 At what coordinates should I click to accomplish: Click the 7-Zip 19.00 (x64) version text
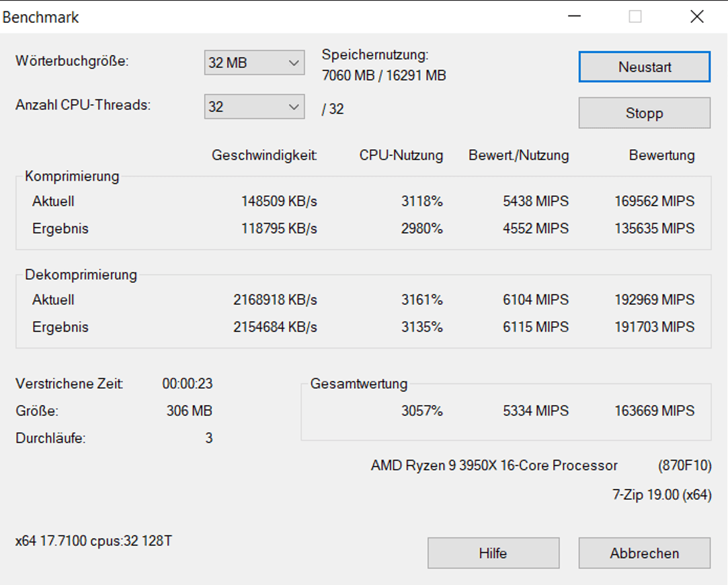click(661, 495)
